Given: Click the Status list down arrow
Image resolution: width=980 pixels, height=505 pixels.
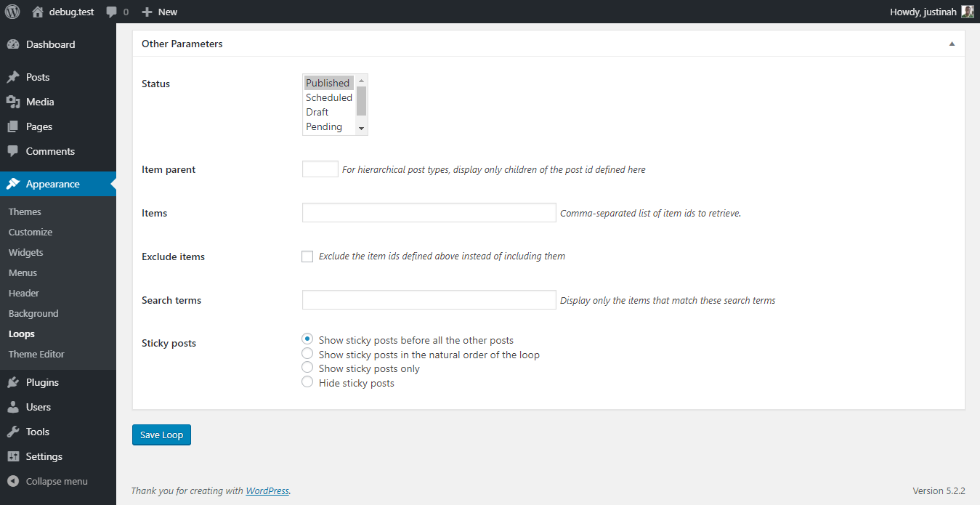Looking at the screenshot, I should (361, 128).
